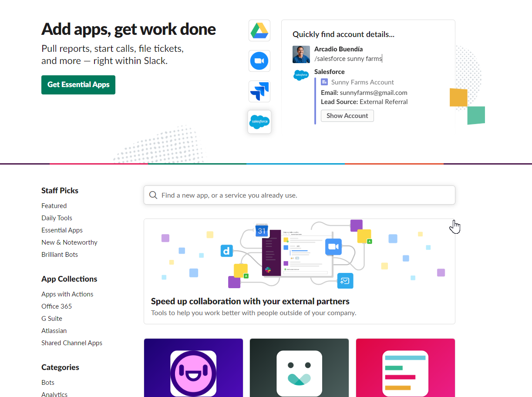Click the Get Essential Apps button
Viewport: 532px width, 397px height.
coord(78,85)
